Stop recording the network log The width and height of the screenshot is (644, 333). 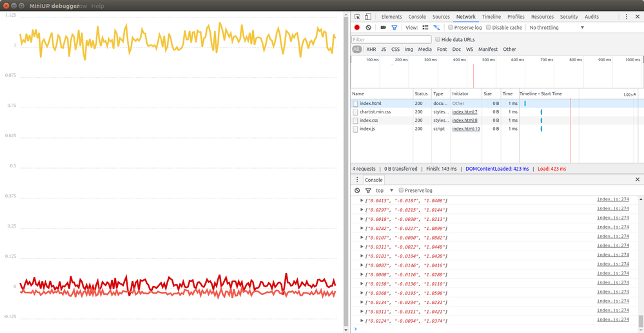point(357,28)
